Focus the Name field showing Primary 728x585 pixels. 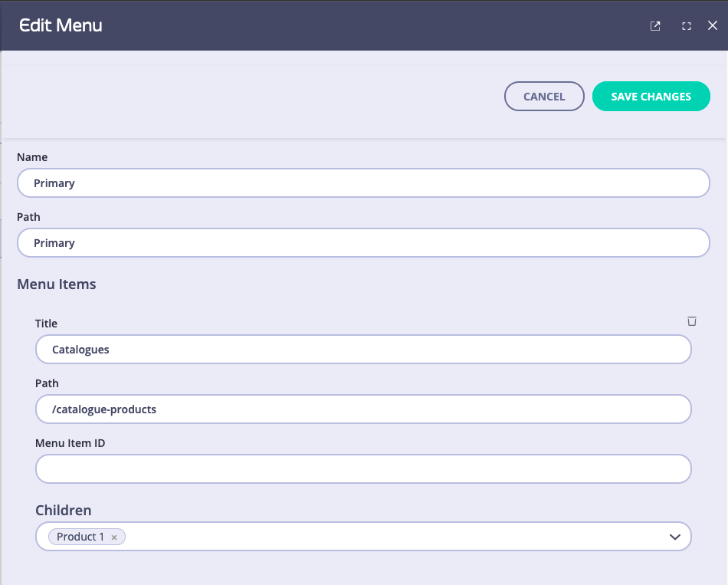[x=363, y=182]
